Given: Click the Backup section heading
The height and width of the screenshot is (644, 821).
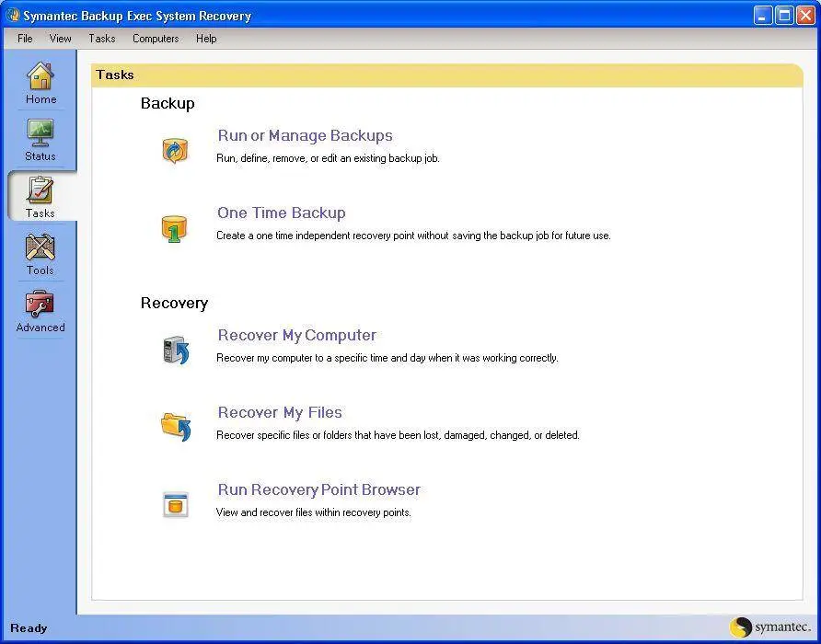Looking at the screenshot, I should [168, 103].
